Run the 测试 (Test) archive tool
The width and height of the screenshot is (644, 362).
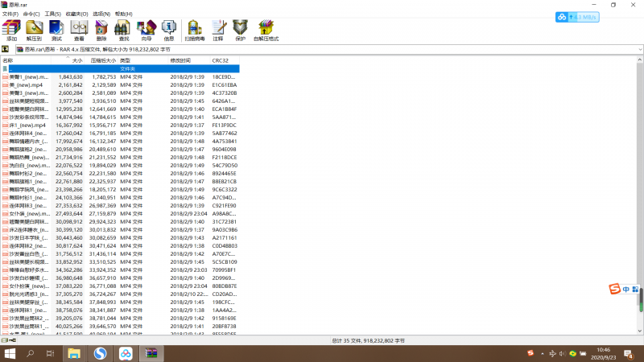pos(56,31)
